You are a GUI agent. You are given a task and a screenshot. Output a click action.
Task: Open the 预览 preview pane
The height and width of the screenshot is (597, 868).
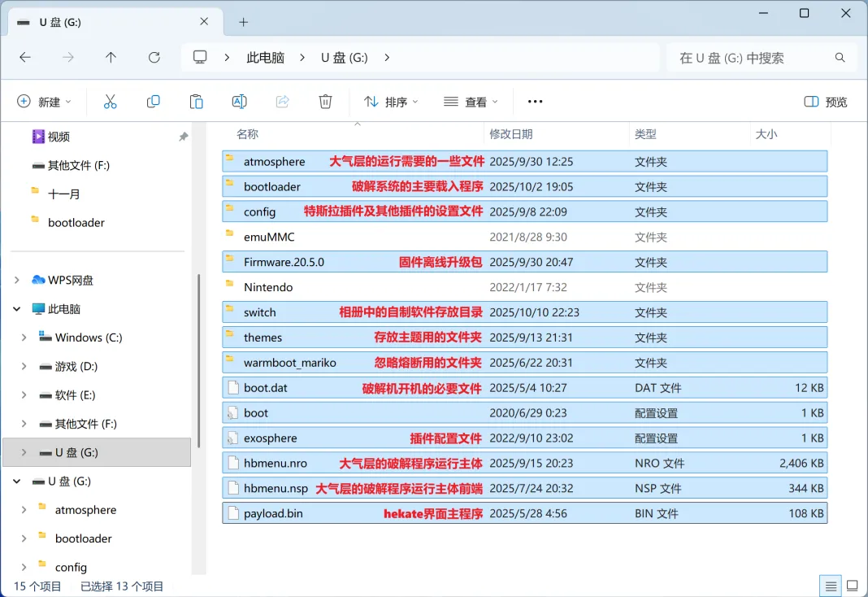click(x=824, y=101)
